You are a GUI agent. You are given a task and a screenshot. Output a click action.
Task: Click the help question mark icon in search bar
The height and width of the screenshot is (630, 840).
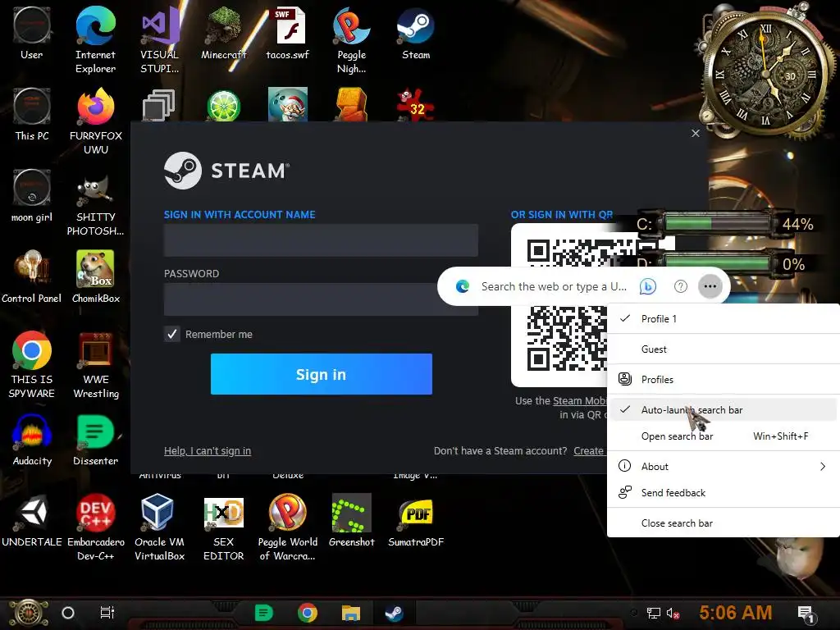tap(680, 286)
